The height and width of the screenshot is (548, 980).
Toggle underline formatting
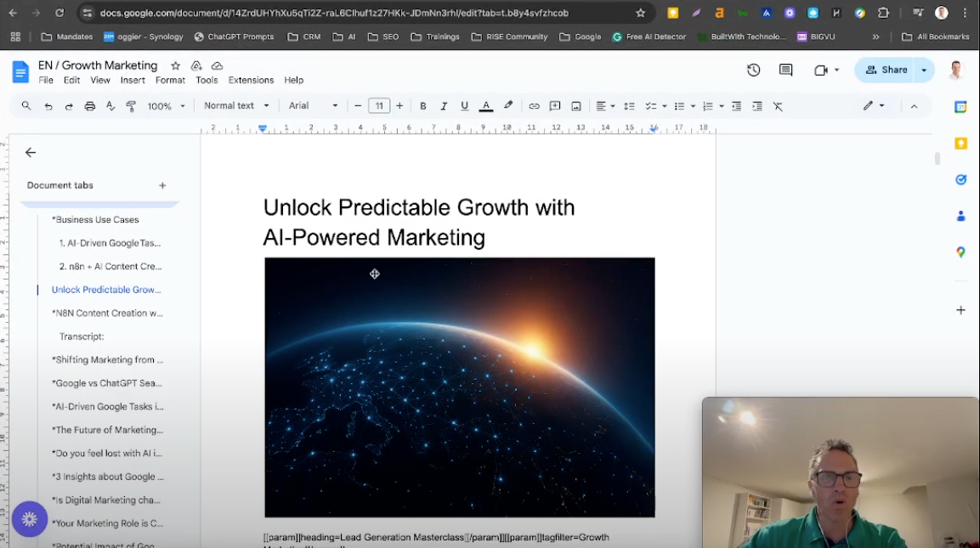(x=464, y=106)
